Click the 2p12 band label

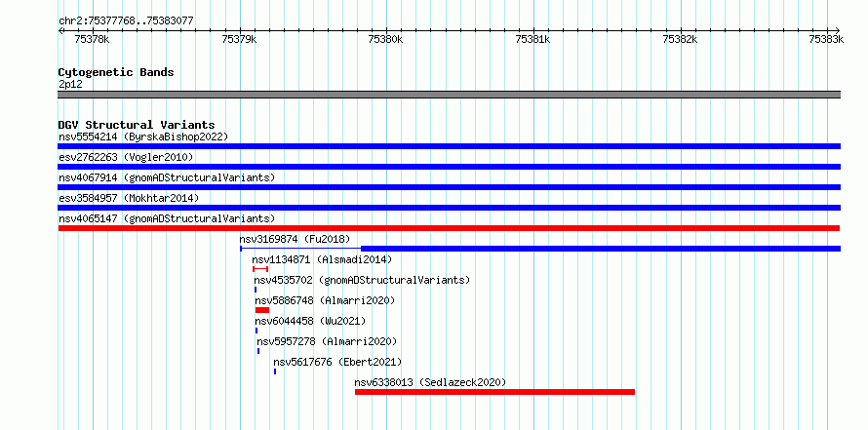[70, 84]
